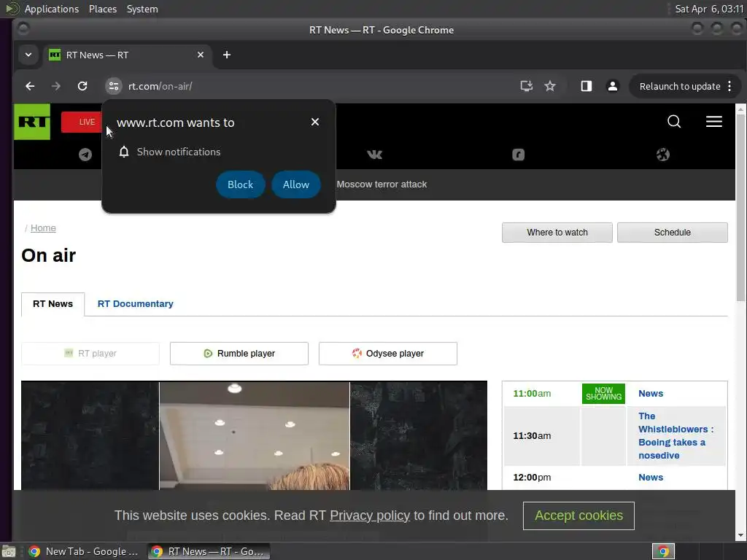Open the 11:00am News schedule entry
The image size is (747, 560).
pos(650,393)
